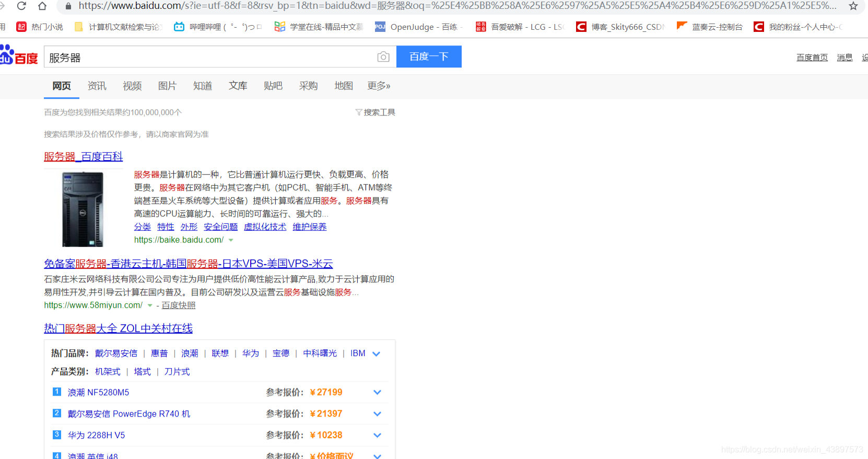This screenshot has height=459, width=868.
Task: Open the 安全问题 sublink
Action: [221, 227]
